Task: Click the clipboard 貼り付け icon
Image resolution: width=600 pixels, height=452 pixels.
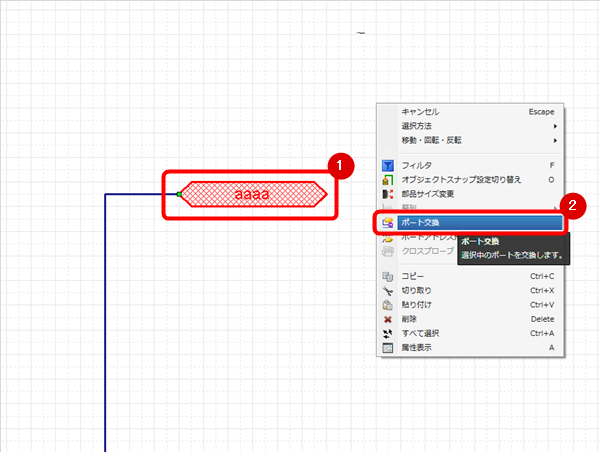Action: point(388,305)
